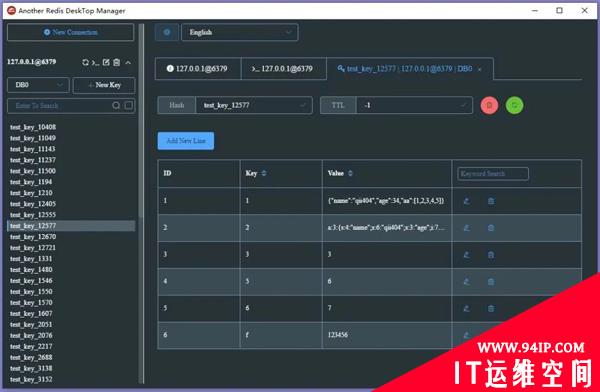
Task: Focus the Keyword Search field
Action: [493, 174]
